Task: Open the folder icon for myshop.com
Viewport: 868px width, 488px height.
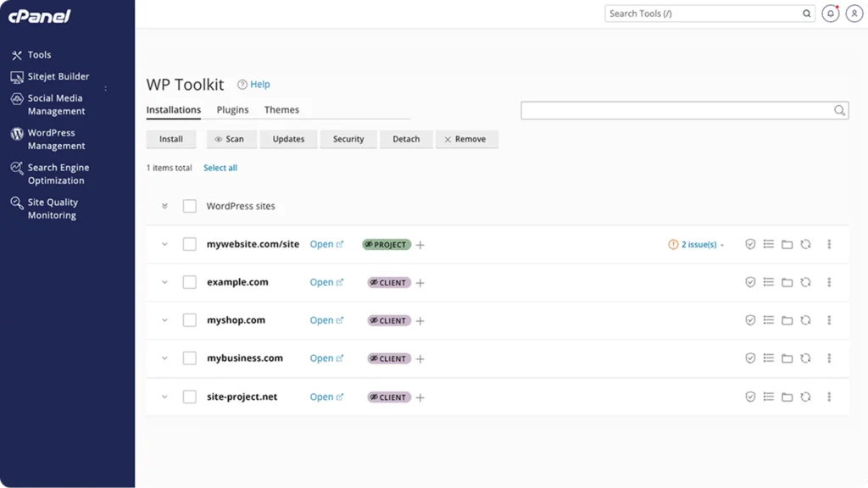Action: point(787,320)
